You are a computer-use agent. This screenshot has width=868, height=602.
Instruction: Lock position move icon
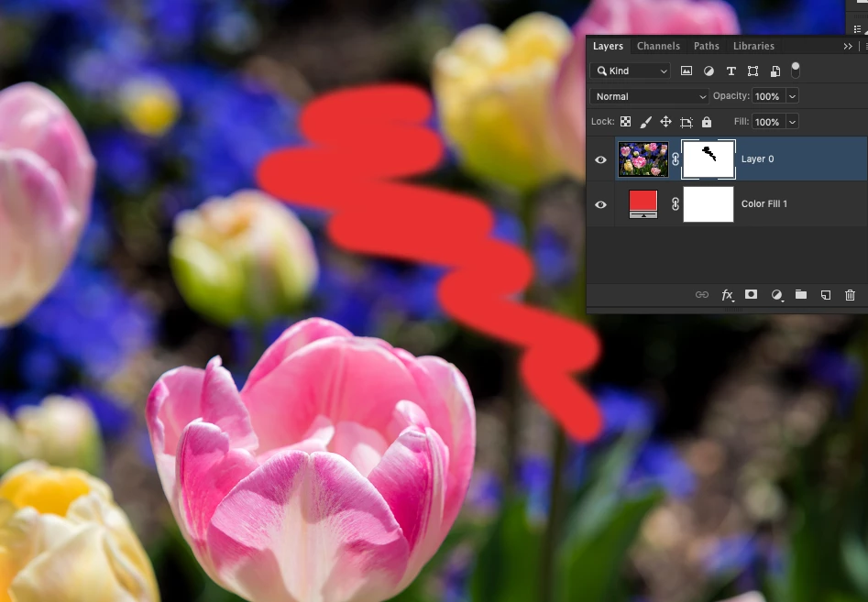coord(666,122)
